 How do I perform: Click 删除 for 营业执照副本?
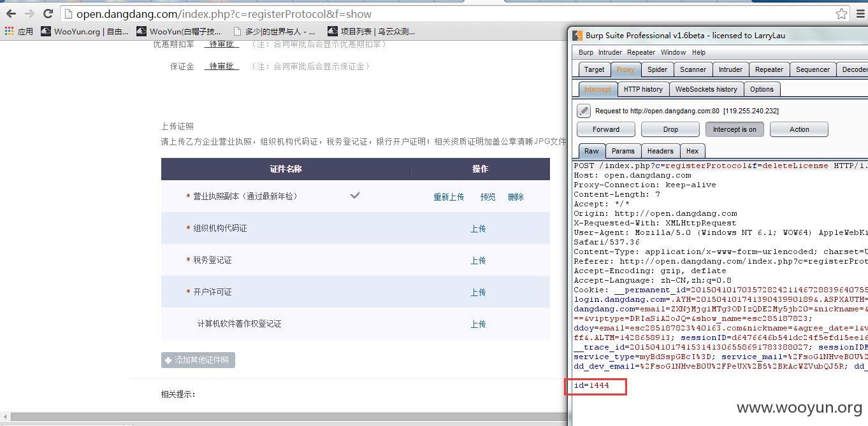point(516,197)
